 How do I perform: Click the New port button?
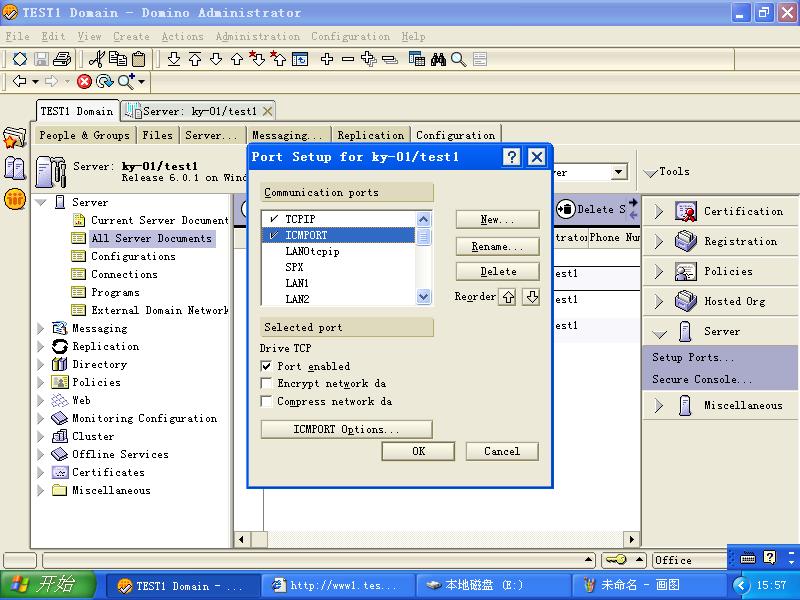[x=497, y=220]
